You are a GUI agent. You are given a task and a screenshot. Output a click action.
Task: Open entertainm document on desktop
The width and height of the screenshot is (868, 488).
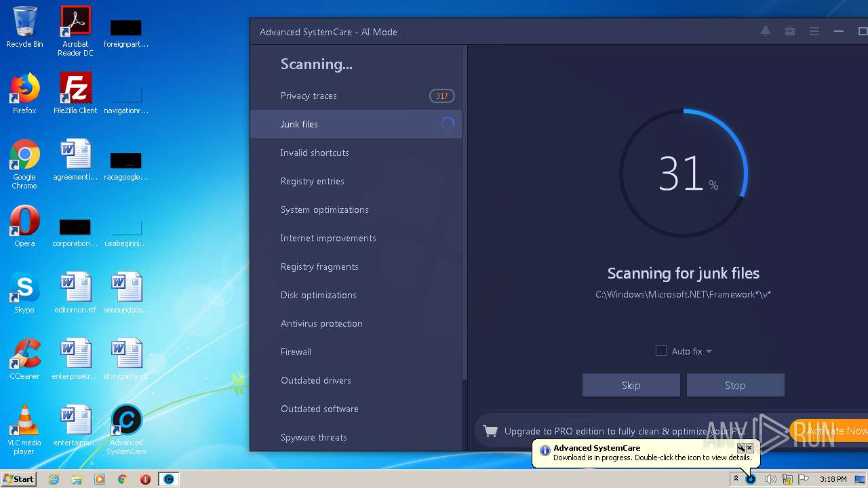point(75,426)
